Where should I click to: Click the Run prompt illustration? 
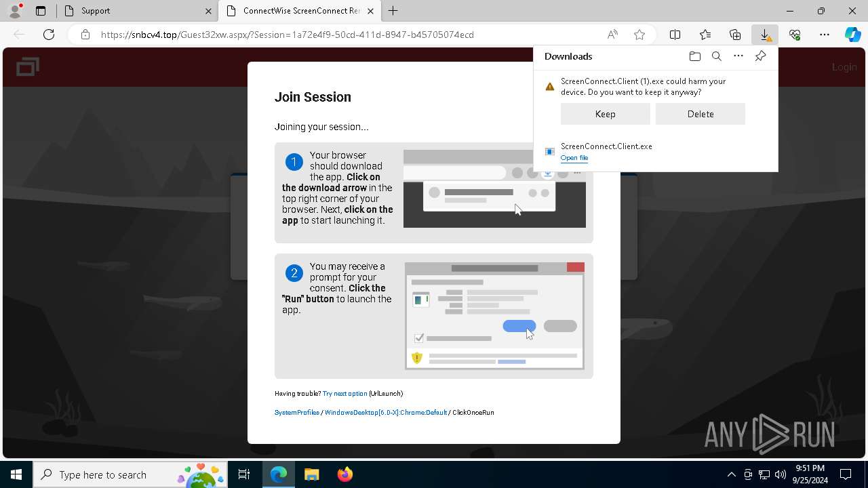pyautogui.click(x=494, y=316)
